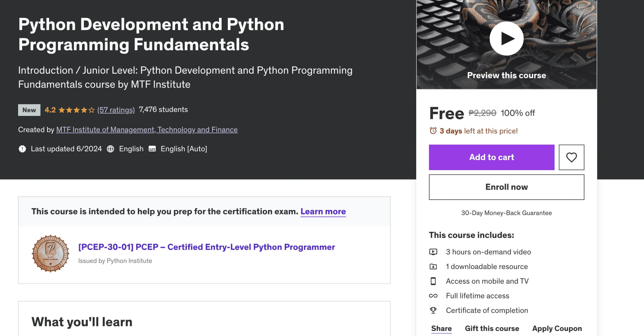Viewport: 644px width, 336px height.
Task: Click the New badge label
Action: point(29,110)
